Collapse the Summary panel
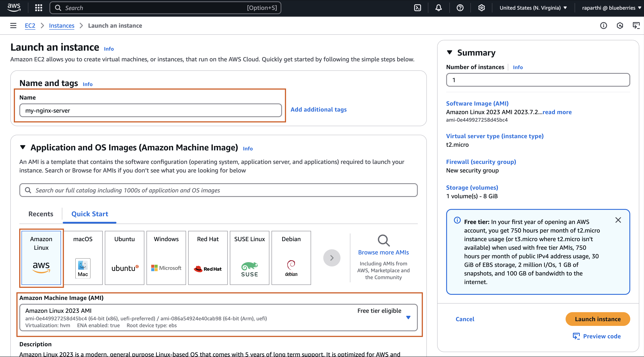This screenshot has width=644, height=357. tap(450, 52)
